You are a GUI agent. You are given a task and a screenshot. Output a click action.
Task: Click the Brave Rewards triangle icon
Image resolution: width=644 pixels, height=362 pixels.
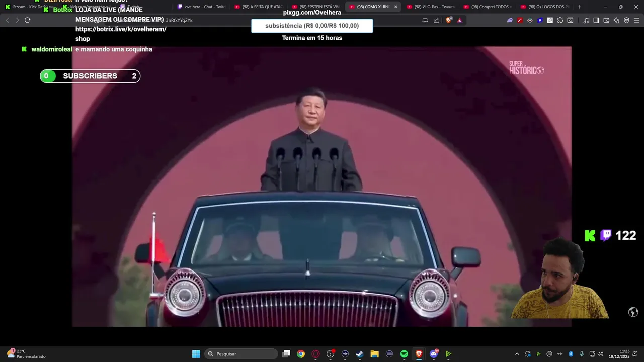(x=459, y=20)
